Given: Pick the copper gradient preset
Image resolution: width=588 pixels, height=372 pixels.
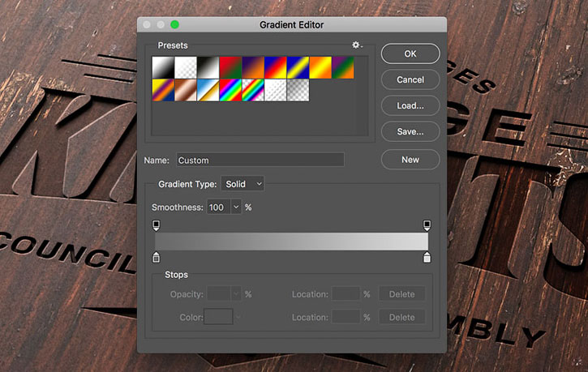Looking at the screenshot, I should [x=186, y=90].
